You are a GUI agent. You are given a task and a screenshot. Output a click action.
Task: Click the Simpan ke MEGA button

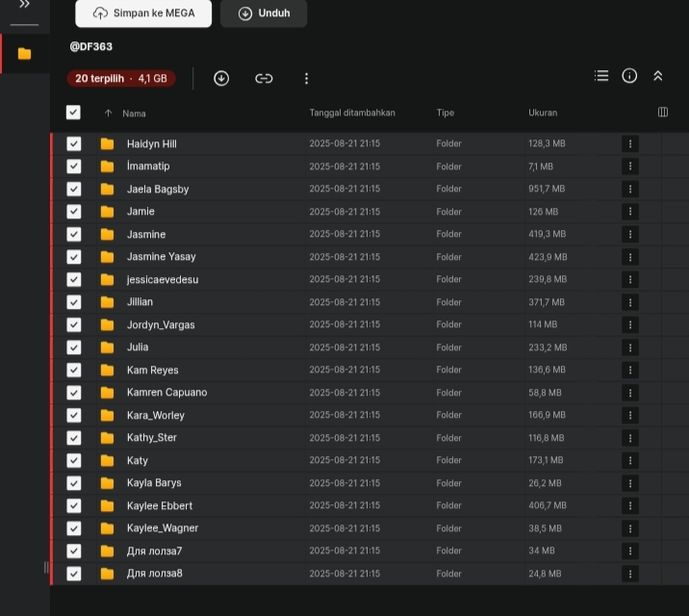(x=143, y=13)
